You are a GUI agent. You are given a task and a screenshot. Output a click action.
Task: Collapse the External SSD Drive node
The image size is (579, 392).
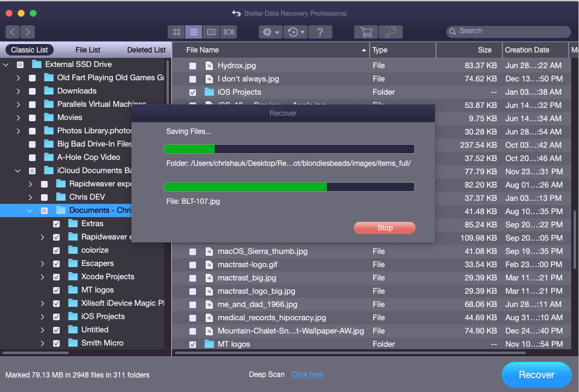point(6,65)
